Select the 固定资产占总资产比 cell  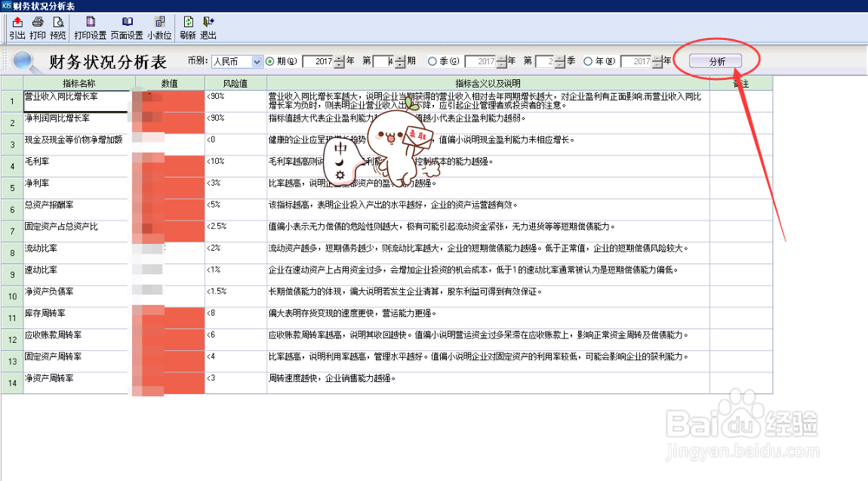tap(77, 231)
